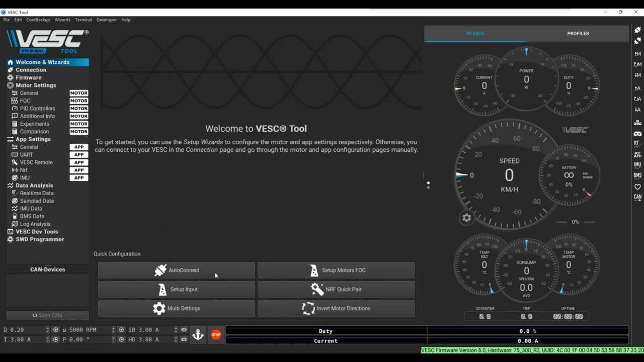Open the Developer menu

point(107,20)
